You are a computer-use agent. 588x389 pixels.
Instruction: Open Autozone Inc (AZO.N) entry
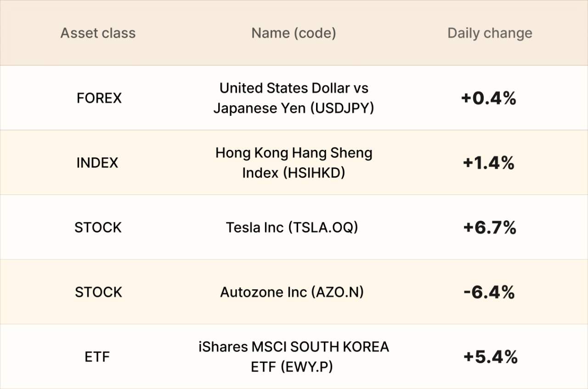292,292
